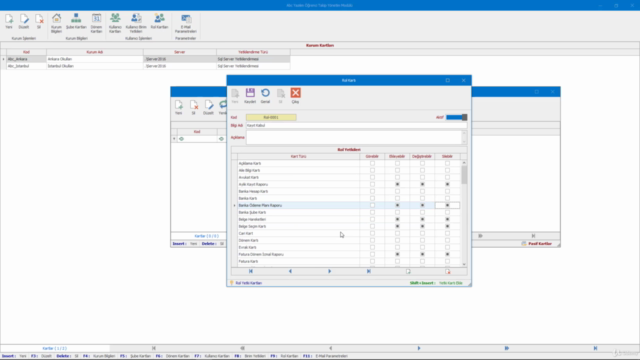Check Silebilir for Cari Kart row

point(447,233)
